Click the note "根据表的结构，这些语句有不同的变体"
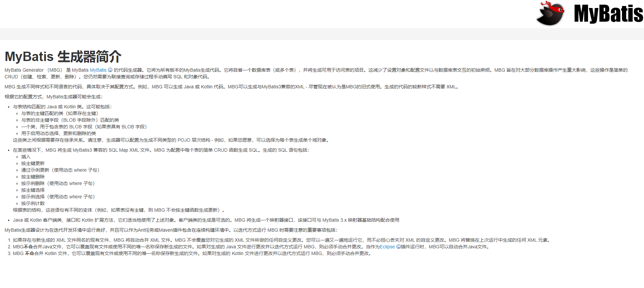This screenshot has height=288, width=644. tap(120, 210)
